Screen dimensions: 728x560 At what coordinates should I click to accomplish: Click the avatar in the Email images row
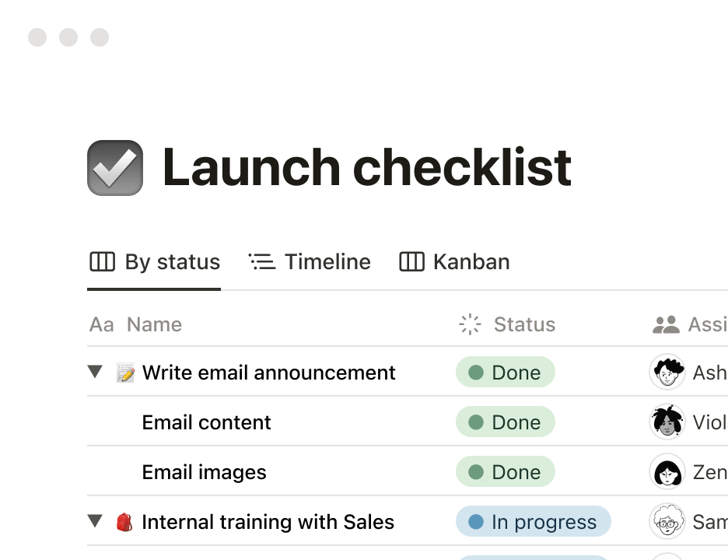pyautogui.click(x=667, y=472)
